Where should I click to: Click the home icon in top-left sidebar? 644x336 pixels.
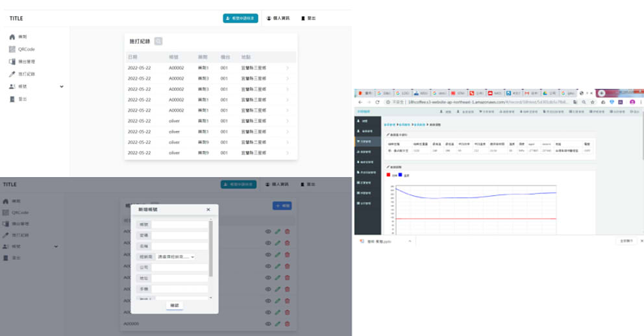coord(12,37)
